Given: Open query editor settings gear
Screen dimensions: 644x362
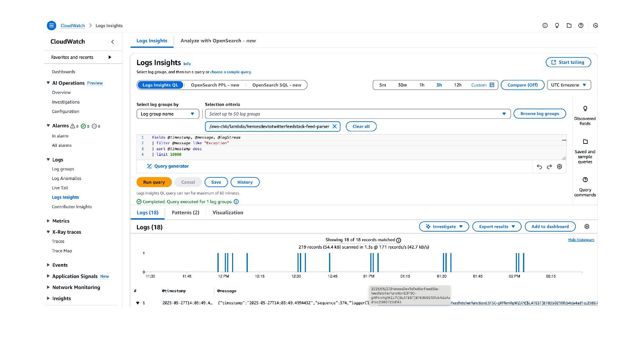Looking at the screenshot, I should pos(559,167).
